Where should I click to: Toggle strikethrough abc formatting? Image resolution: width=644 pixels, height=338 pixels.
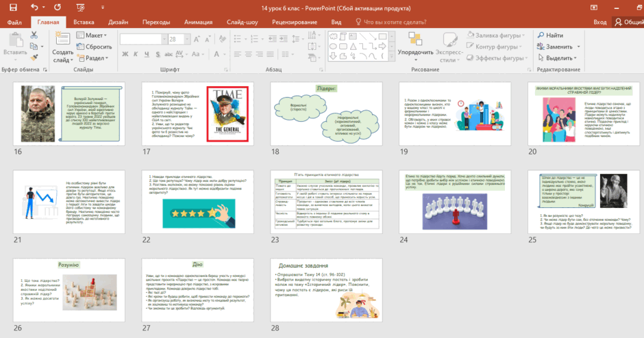tap(169, 54)
